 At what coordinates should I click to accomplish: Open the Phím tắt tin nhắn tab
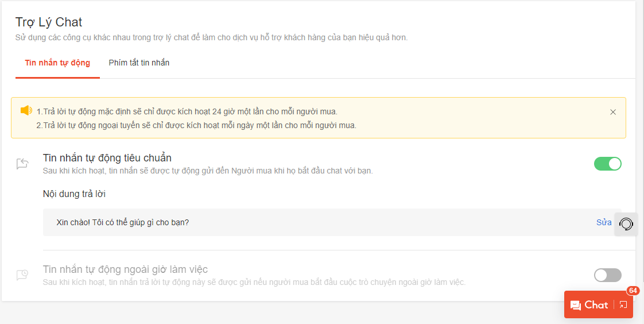click(x=139, y=63)
